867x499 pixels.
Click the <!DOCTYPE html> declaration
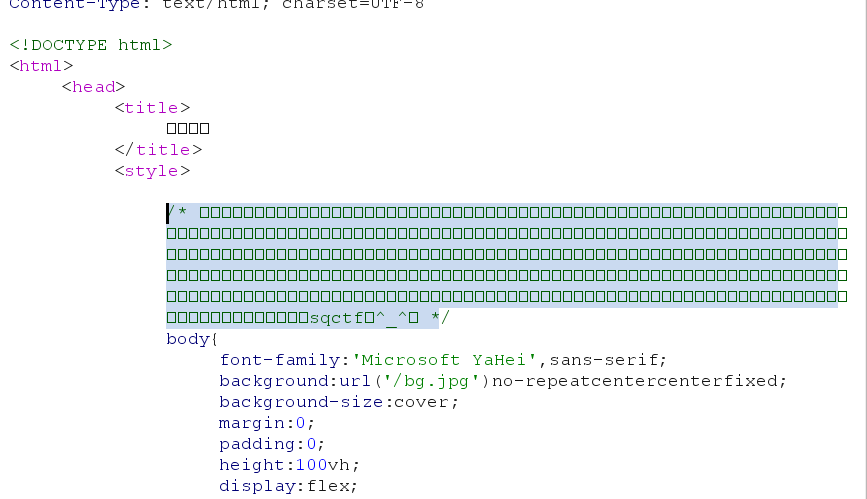tap(91, 45)
